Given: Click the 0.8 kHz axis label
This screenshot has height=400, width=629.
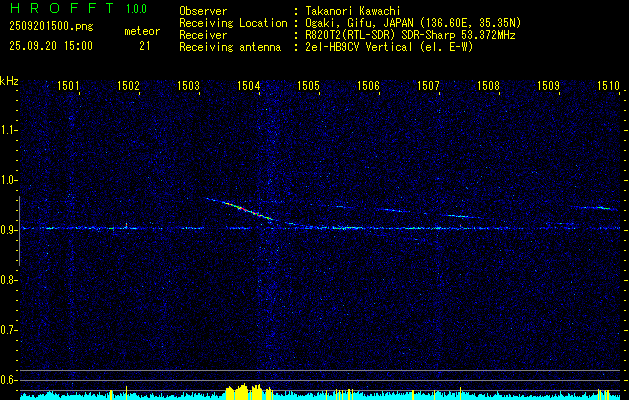Looking at the screenshot, I should (7, 280).
